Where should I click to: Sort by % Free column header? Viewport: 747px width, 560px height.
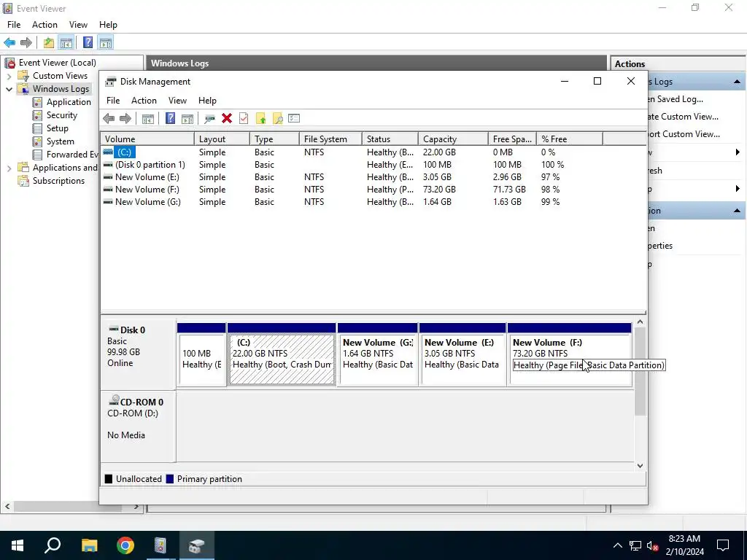coord(569,139)
